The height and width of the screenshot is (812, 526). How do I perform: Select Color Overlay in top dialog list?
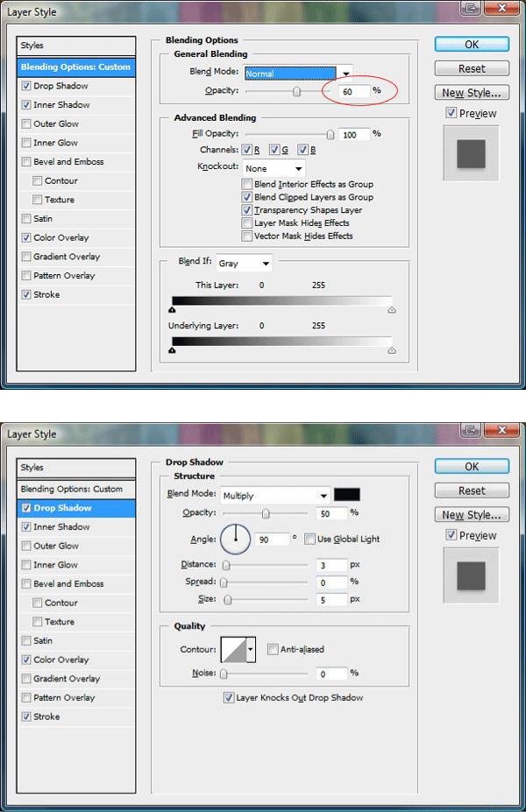click(x=76, y=237)
